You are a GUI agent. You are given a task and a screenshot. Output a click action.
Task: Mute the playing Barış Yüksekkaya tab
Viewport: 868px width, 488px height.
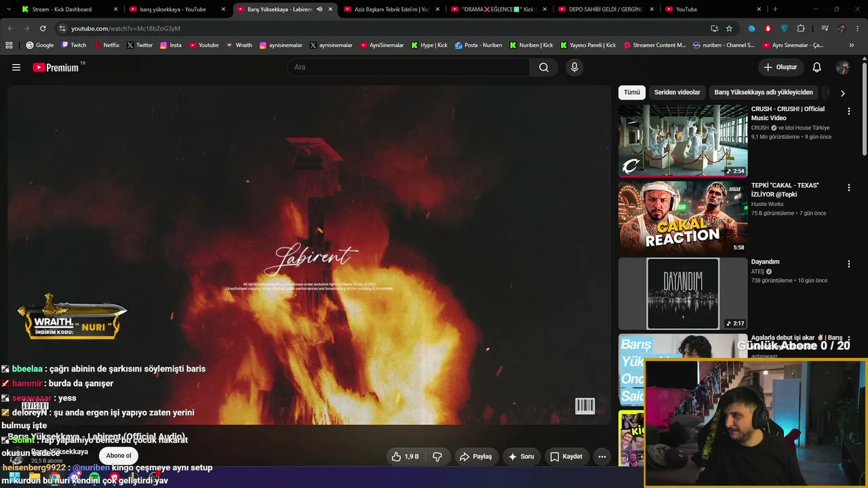(319, 9)
